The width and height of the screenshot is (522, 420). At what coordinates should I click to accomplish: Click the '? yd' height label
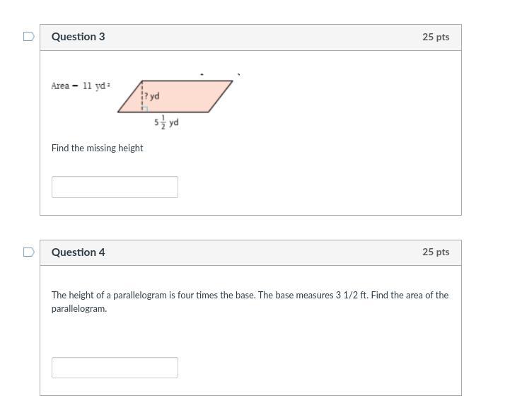pyautogui.click(x=152, y=95)
